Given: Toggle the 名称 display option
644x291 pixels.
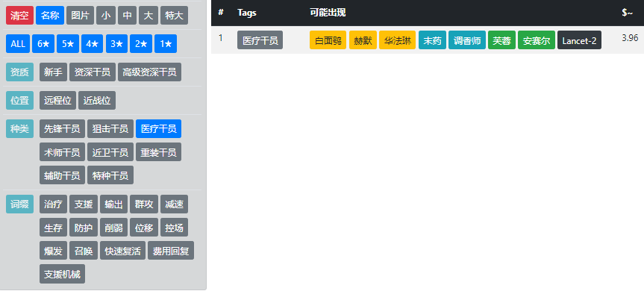Looking at the screenshot, I should tap(50, 15).
